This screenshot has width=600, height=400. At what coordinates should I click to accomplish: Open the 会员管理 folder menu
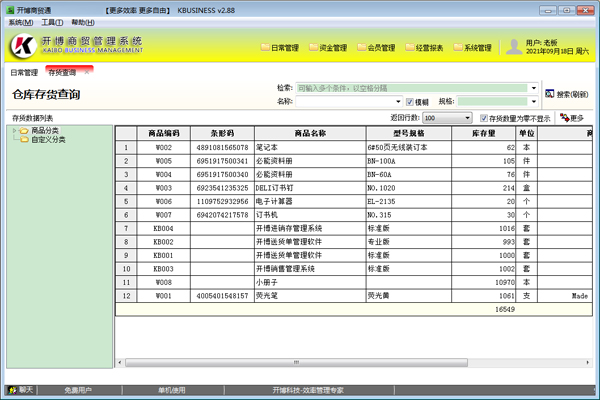click(x=376, y=48)
